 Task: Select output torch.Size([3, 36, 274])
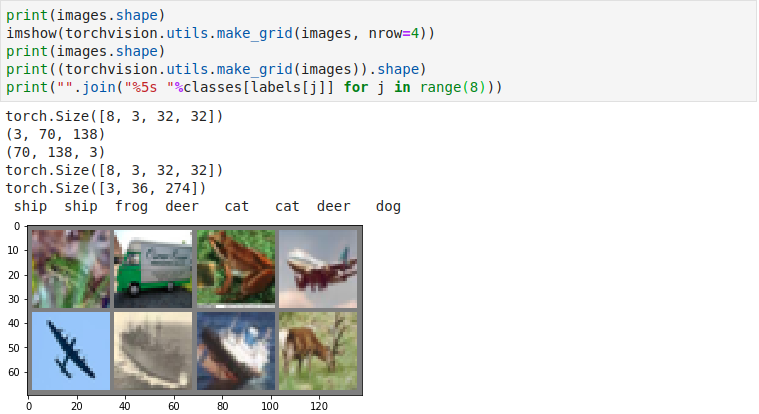[106, 188]
